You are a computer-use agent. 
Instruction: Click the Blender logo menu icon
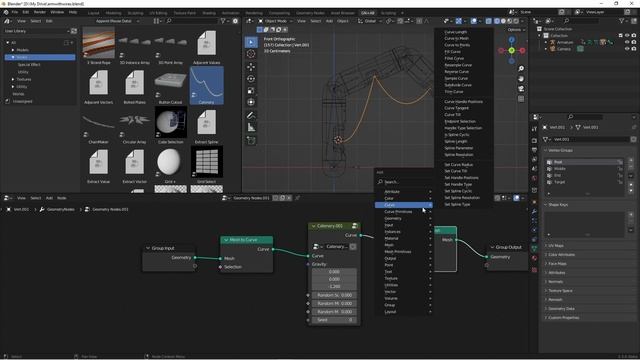[x=6, y=12]
